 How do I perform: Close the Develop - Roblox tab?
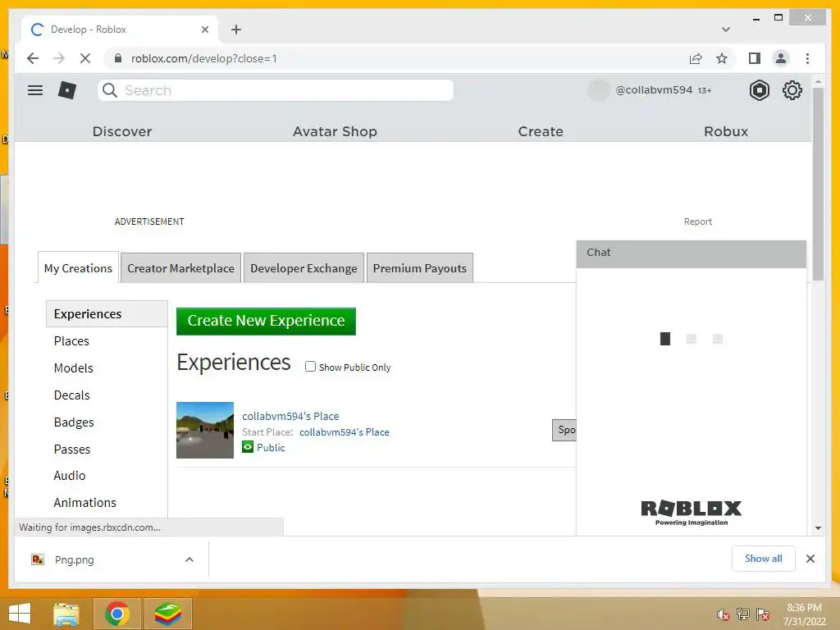(204, 30)
